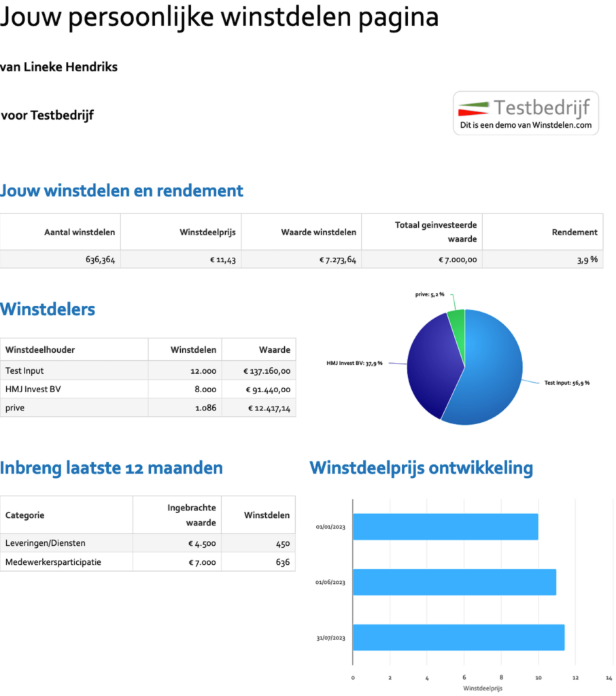This screenshot has height=696, width=616.
Task: Click the Testbedrijf logo icon
Action: point(475,107)
